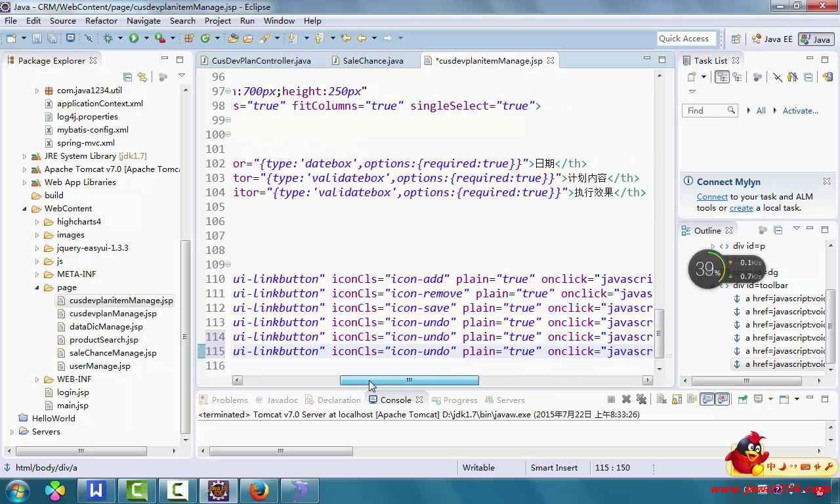Open the Project menu
Image resolution: width=840 pixels, height=504 pixels.
click(x=218, y=20)
